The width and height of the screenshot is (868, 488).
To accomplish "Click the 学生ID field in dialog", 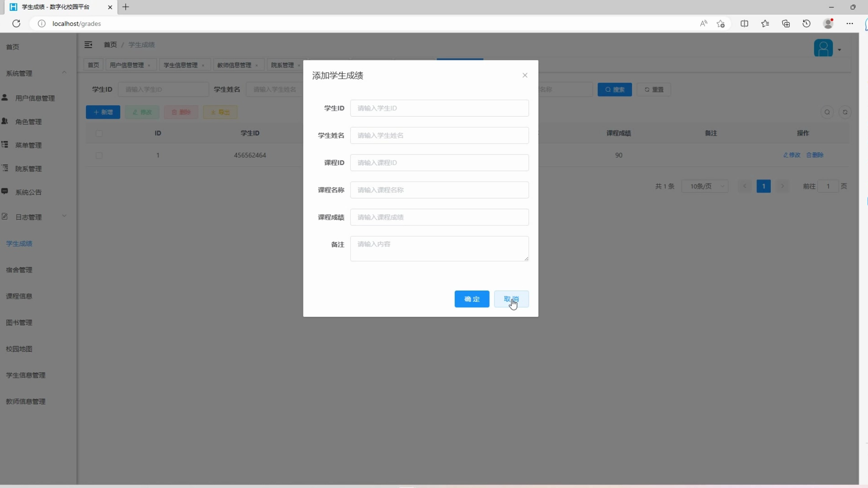I will (x=439, y=108).
